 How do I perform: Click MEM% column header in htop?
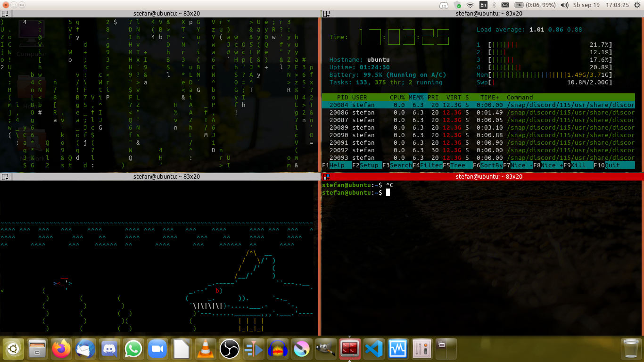click(x=416, y=98)
